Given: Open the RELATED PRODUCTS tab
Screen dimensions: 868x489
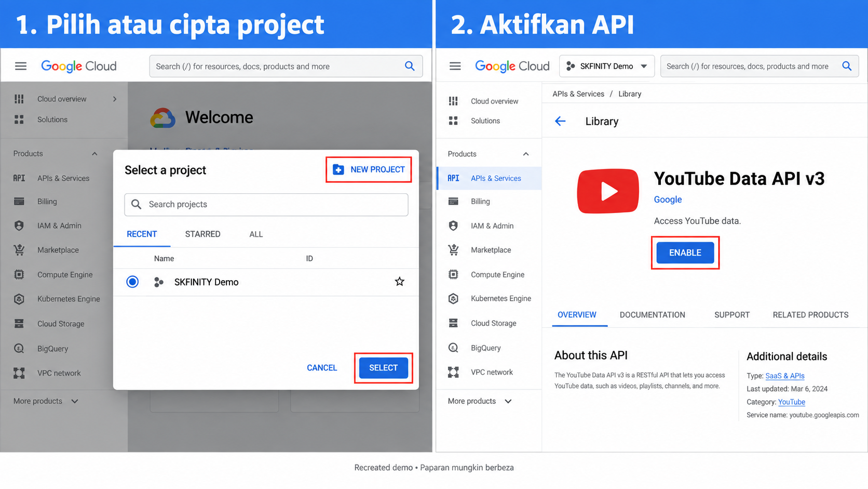Looking at the screenshot, I should pyautogui.click(x=810, y=315).
